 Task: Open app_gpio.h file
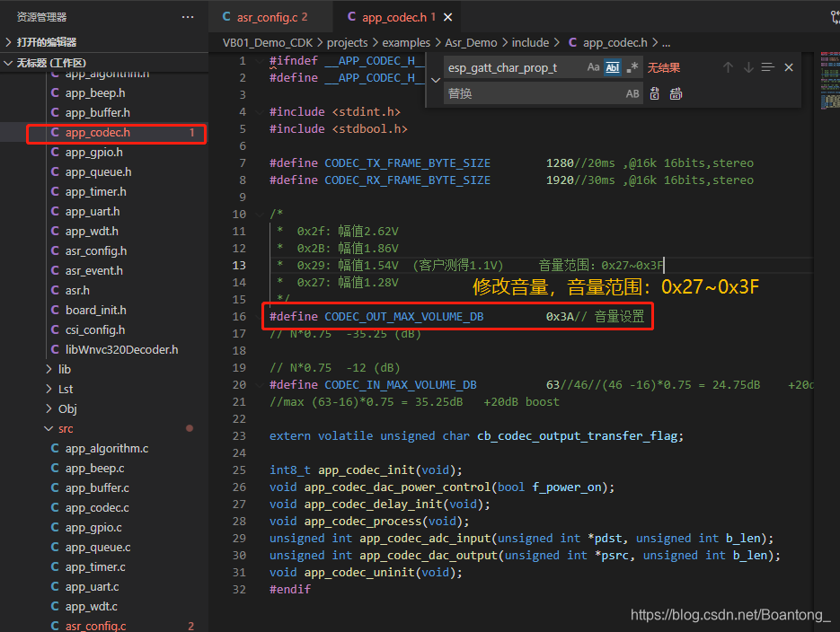tap(93, 153)
